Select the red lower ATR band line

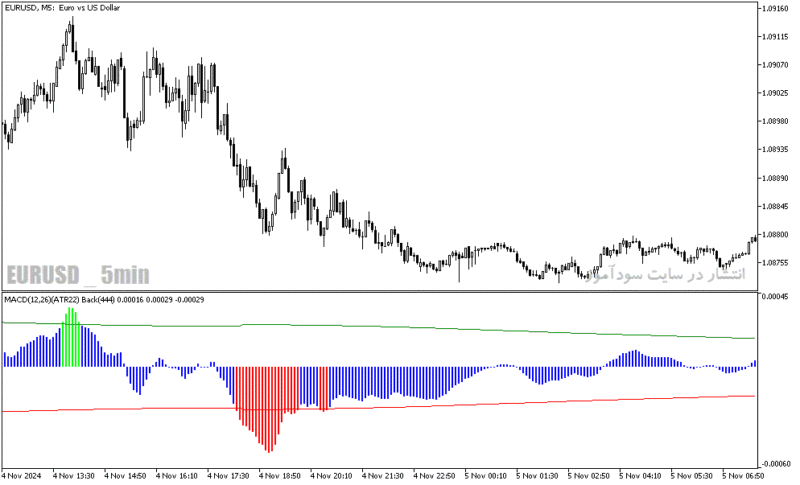click(x=379, y=404)
